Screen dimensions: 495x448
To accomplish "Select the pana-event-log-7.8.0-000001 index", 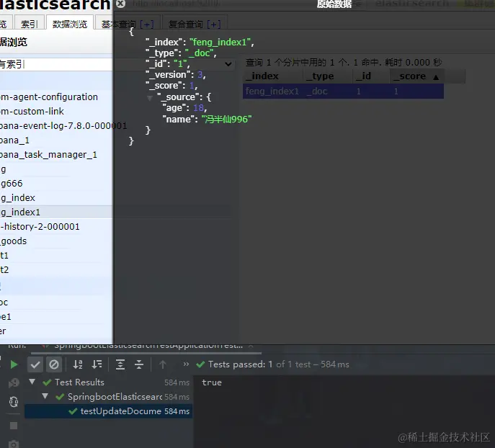I will [63, 126].
